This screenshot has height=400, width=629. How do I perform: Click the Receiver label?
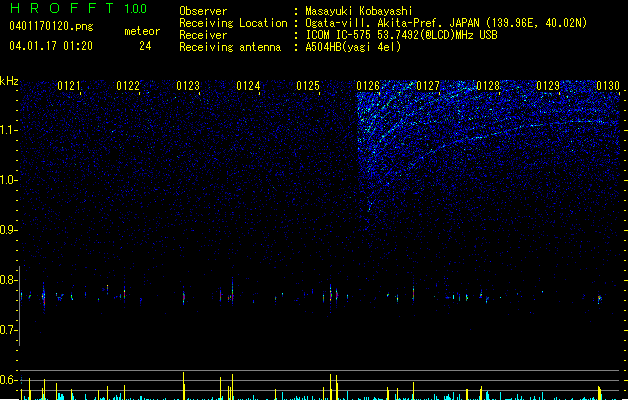coord(203,35)
